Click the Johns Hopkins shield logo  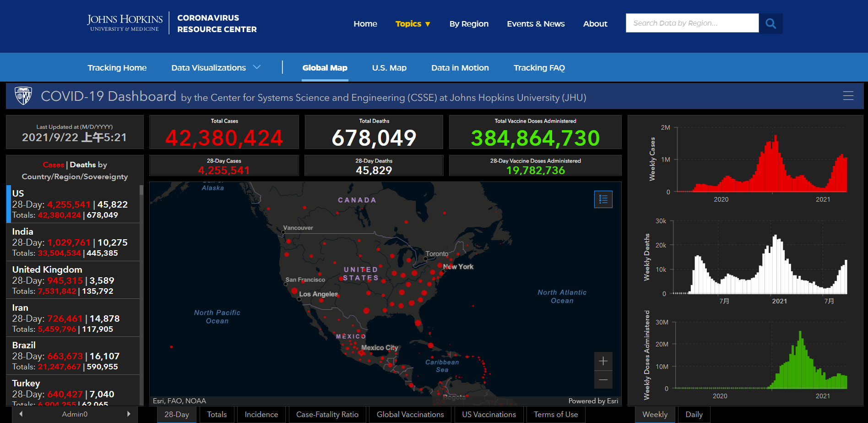click(23, 96)
